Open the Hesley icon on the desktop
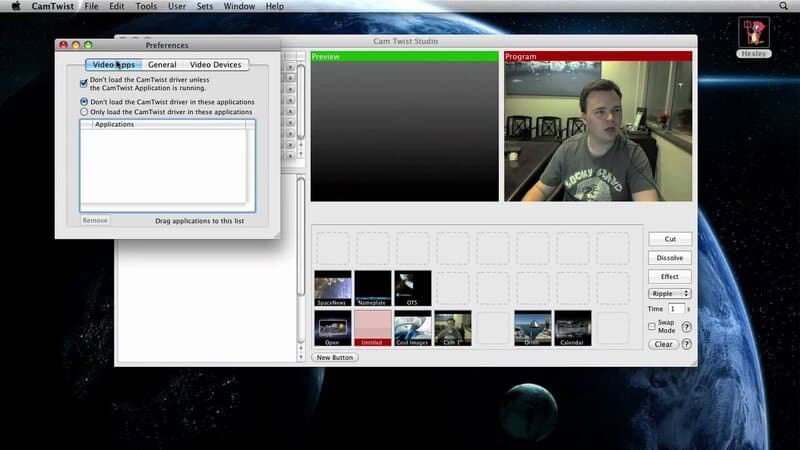This screenshot has width=800, height=450. click(x=754, y=37)
